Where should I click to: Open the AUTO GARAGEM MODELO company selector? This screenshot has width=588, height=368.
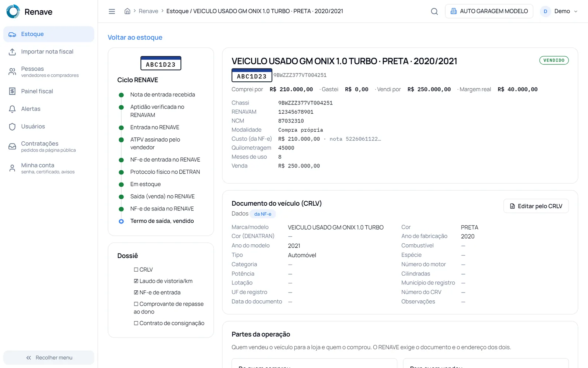click(489, 11)
